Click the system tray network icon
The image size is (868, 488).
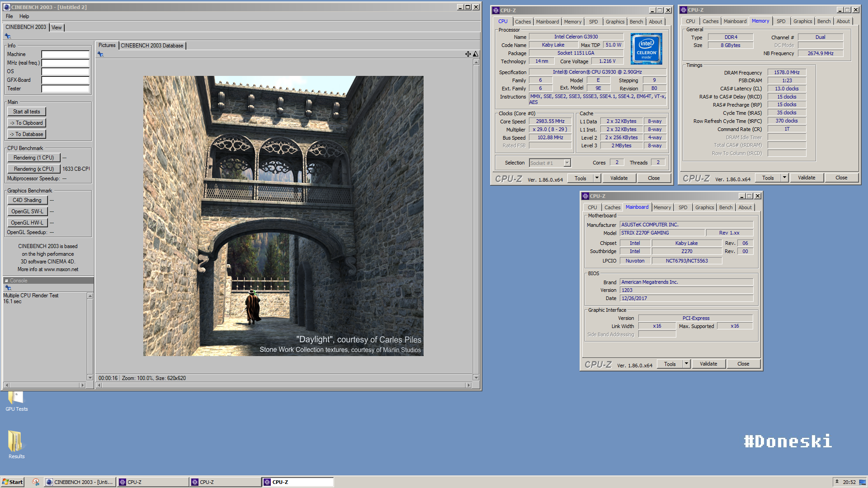pos(863,482)
